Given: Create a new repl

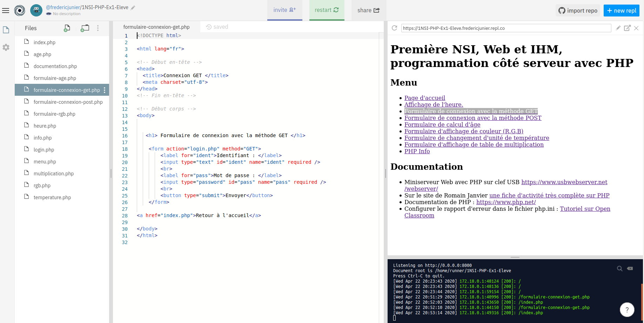Looking at the screenshot, I should pyautogui.click(x=622, y=11).
